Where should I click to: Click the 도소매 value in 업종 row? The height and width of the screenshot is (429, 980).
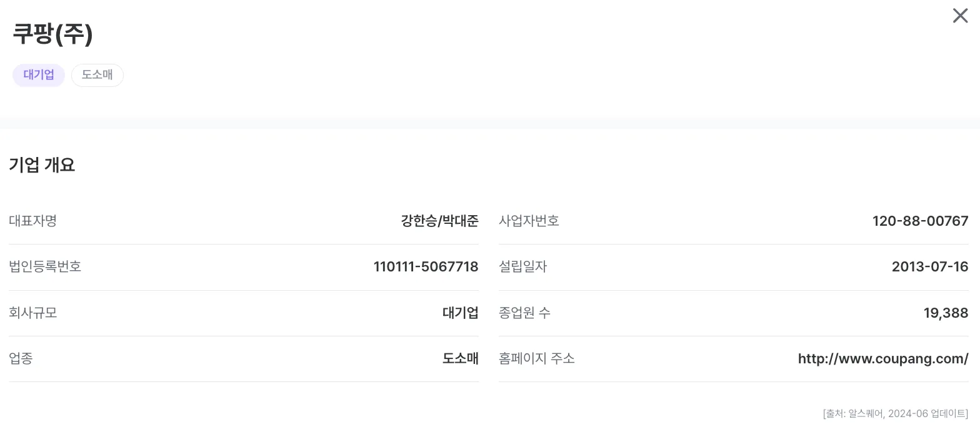pyautogui.click(x=460, y=358)
